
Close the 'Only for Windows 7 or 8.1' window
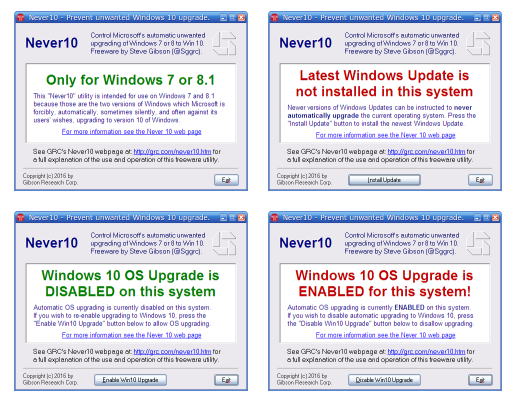coord(241,18)
